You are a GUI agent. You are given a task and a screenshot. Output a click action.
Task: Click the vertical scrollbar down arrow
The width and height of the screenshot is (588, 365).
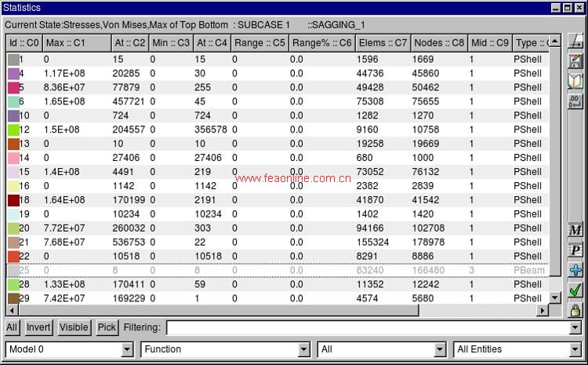555,298
